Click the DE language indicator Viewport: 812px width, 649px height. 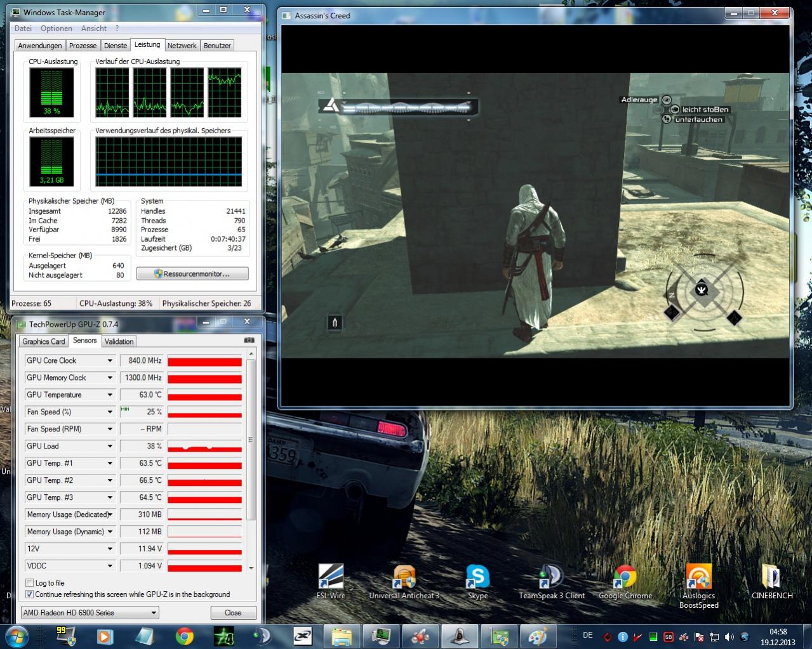point(587,635)
